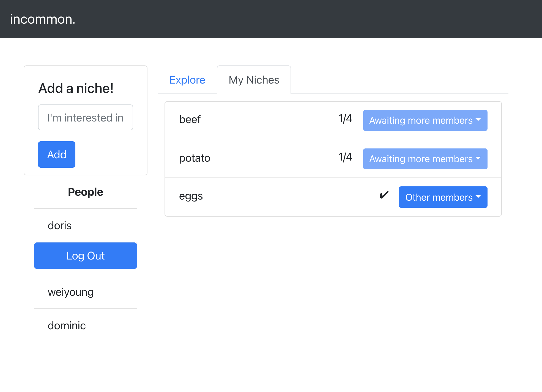Click the People list heading
542x392 pixels.
[86, 192]
